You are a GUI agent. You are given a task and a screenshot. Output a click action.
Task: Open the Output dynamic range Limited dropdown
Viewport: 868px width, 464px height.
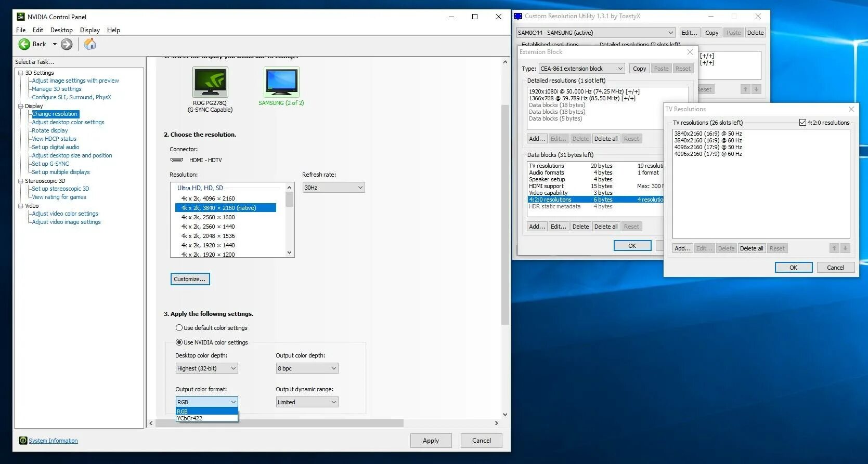click(x=307, y=402)
